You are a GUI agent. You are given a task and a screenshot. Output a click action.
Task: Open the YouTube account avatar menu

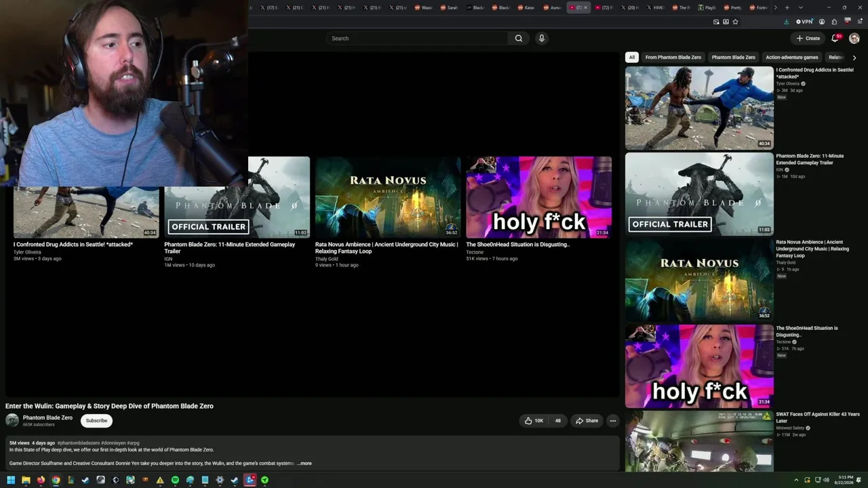pyautogui.click(x=854, y=38)
